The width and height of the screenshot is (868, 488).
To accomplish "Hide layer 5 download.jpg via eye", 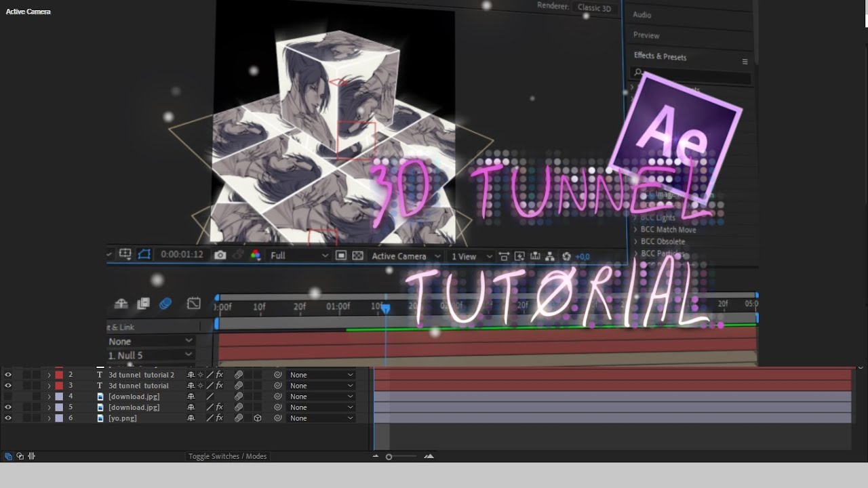I will coord(8,407).
